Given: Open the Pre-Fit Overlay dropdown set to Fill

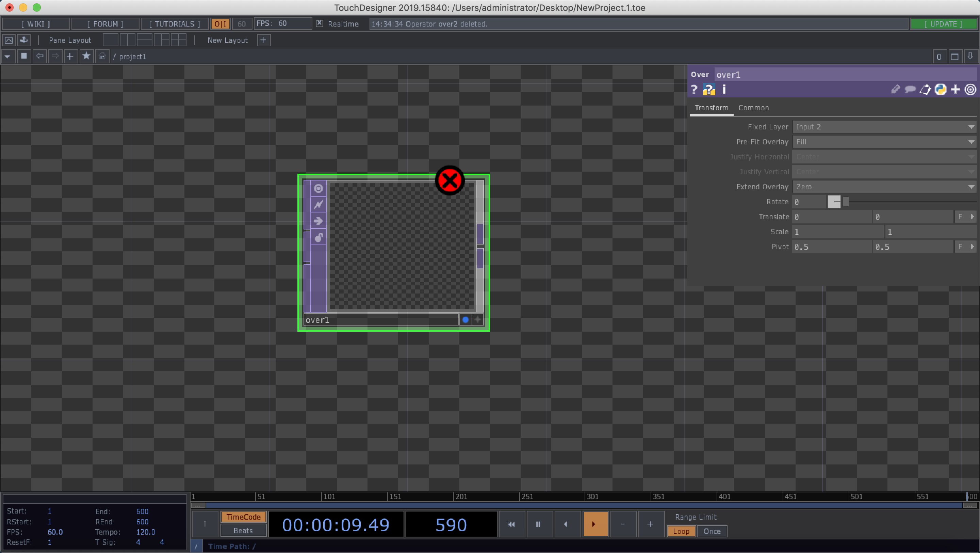Looking at the screenshot, I should (x=883, y=142).
